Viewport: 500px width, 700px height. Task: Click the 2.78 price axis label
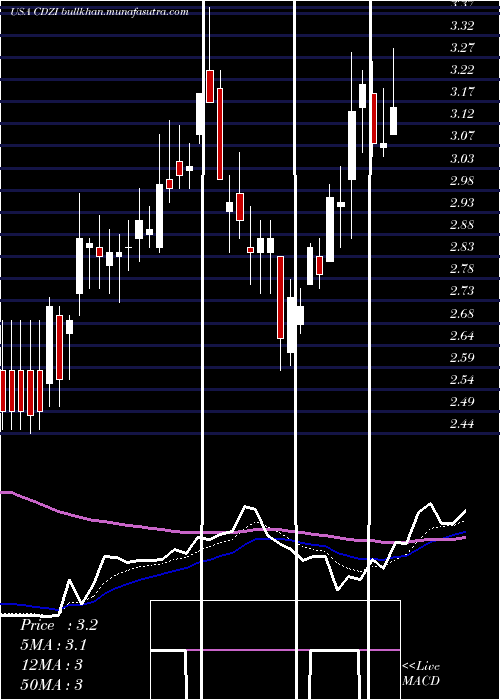coord(462,269)
